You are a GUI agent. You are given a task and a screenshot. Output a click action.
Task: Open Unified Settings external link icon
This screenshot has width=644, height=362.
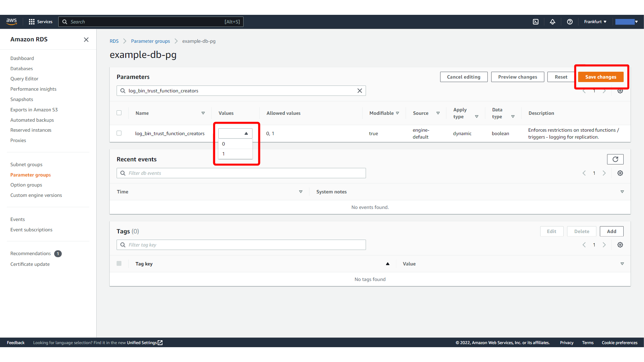tap(160, 343)
